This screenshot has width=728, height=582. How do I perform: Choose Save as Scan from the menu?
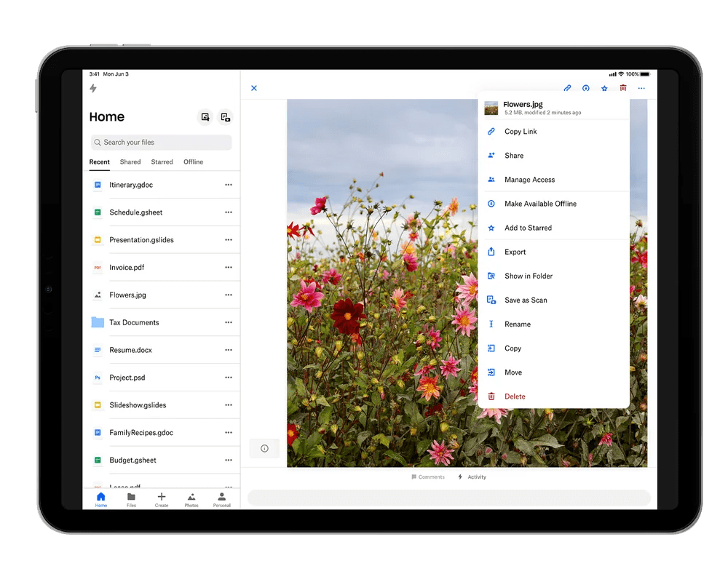pyautogui.click(x=526, y=300)
